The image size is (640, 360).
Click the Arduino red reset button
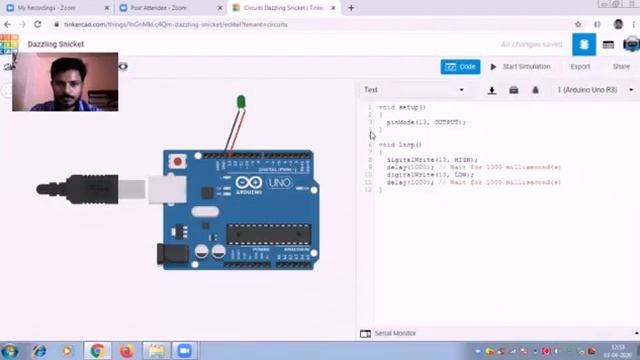(x=178, y=162)
